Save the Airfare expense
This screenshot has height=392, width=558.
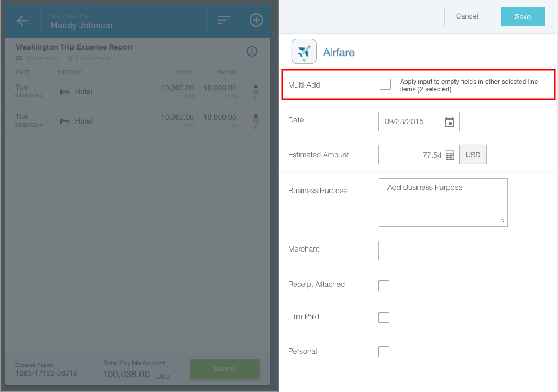(523, 16)
